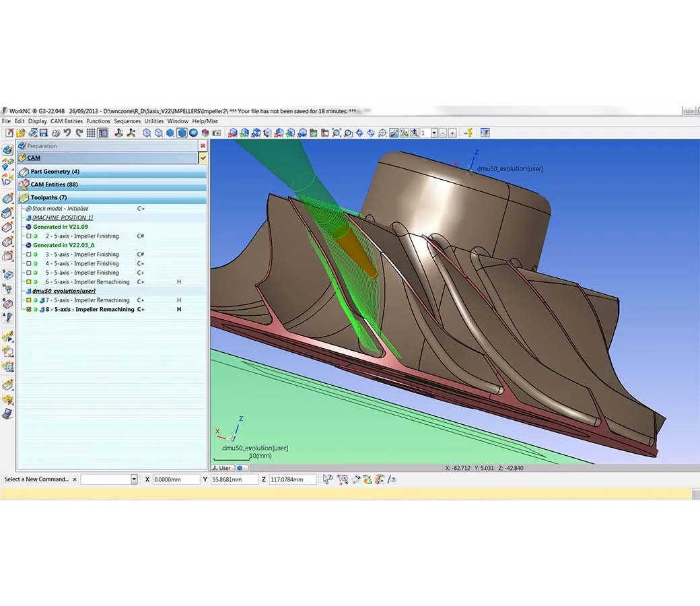Open the CAM Entities menu
The image size is (700, 606).
(x=67, y=121)
